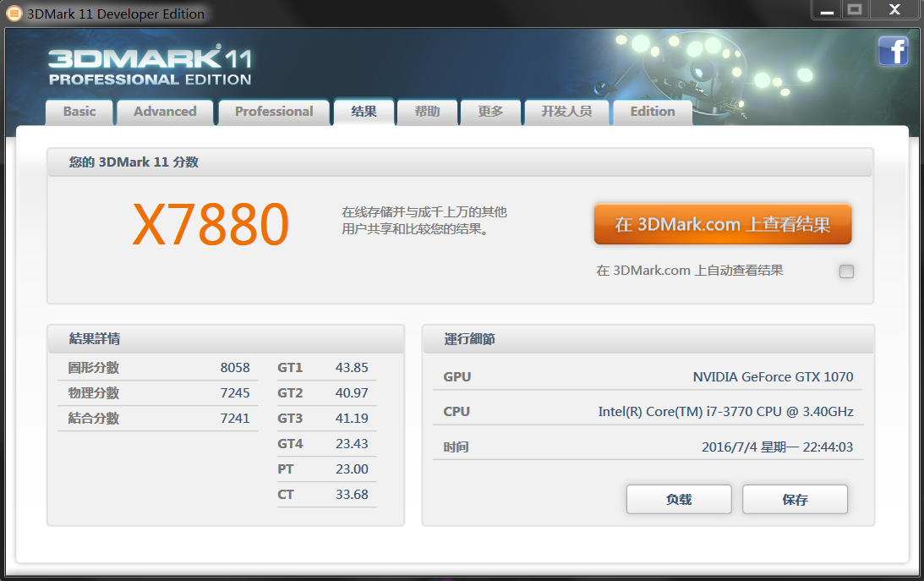Select the Advanced tab

click(x=164, y=112)
